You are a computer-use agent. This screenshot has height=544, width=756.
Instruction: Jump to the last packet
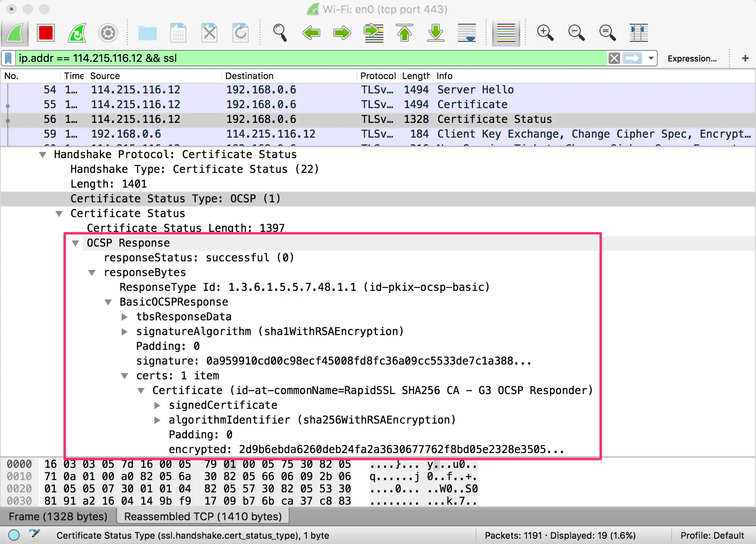[x=436, y=33]
